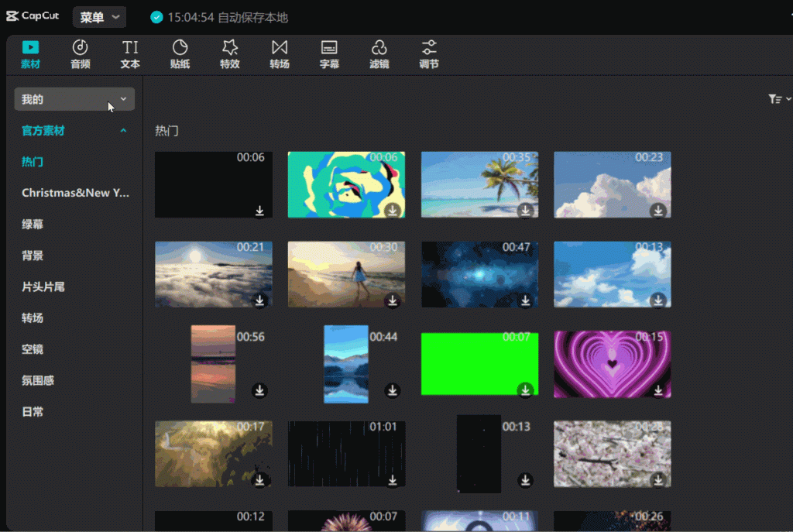Switch to the 文本 text tab

[x=130, y=54]
